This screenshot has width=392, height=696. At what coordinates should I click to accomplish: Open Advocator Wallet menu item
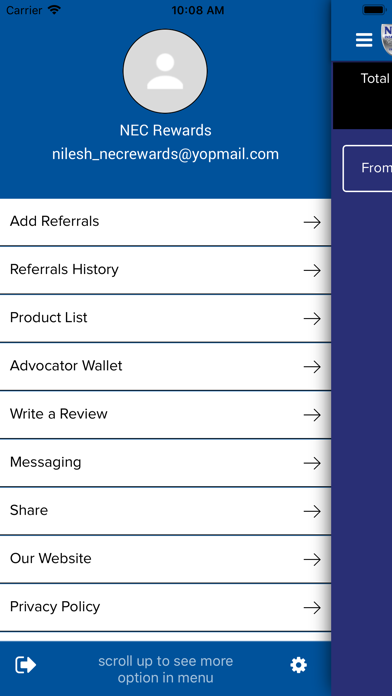[165, 367]
